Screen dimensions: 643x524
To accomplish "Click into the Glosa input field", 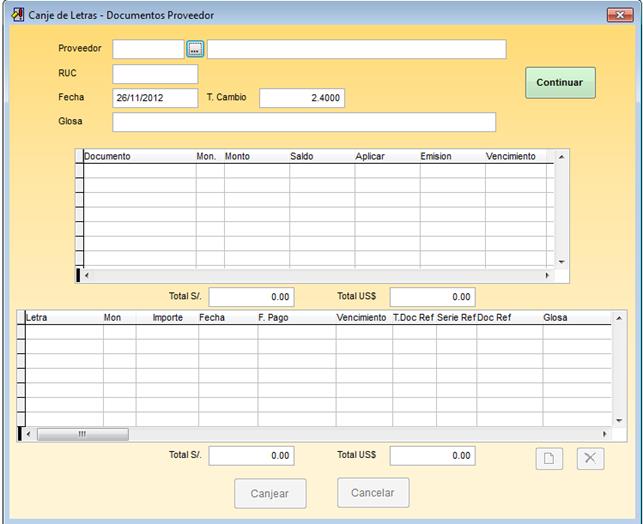I will [304, 122].
